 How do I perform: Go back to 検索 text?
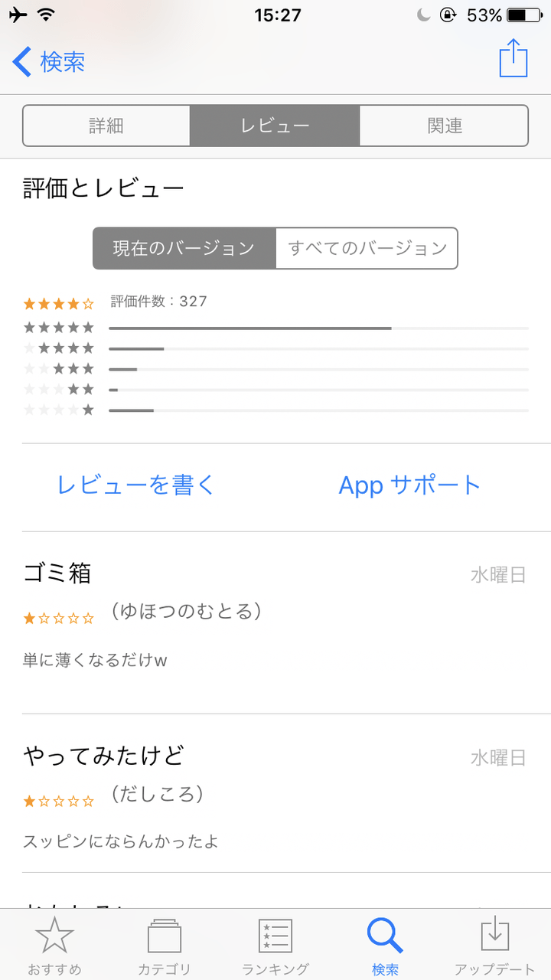(x=63, y=61)
